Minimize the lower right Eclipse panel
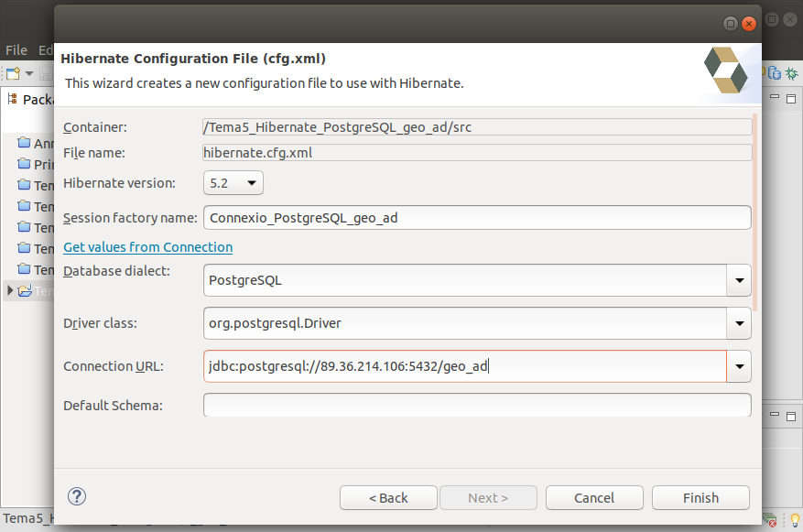The width and height of the screenshot is (803, 532). point(775,414)
